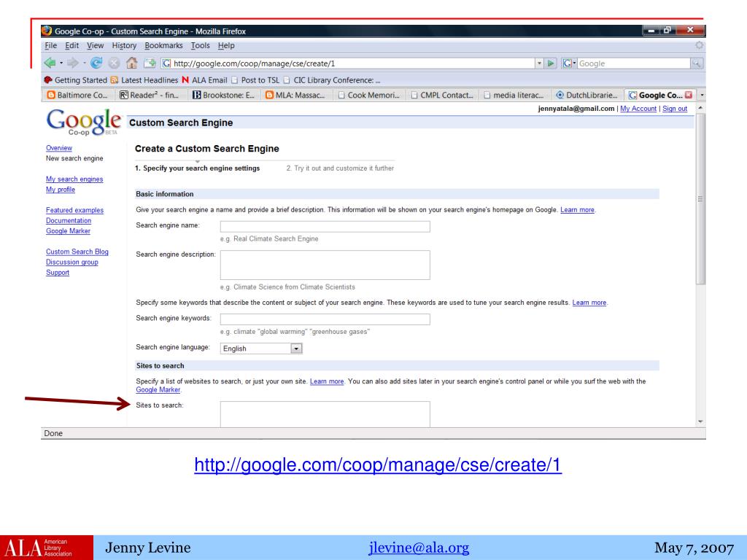Open the Getting Started bookmark
747x560 pixels.
[75, 80]
